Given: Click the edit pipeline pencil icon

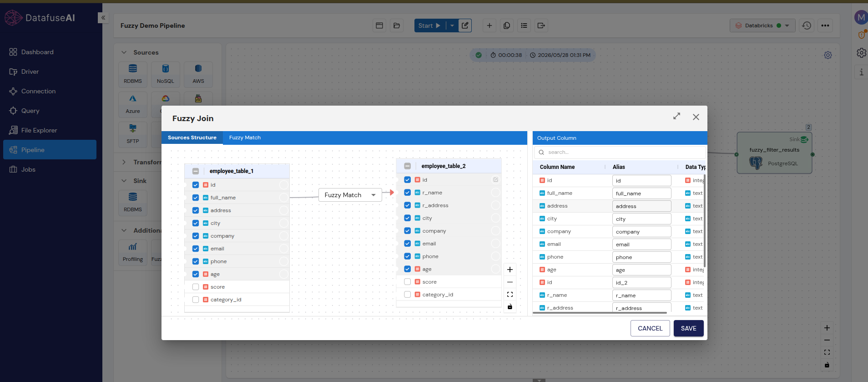Looking at the screenshot, I should tap(465, 25).
